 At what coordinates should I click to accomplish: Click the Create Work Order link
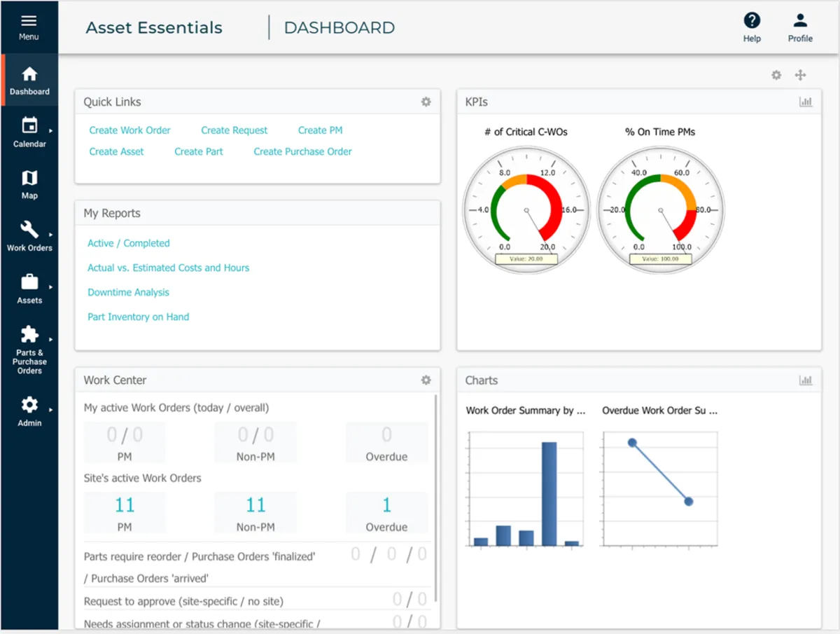[129, 130]
